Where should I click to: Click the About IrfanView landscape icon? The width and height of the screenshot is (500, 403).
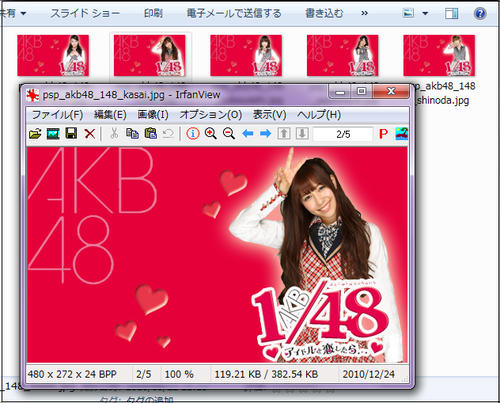click(402, 134)
